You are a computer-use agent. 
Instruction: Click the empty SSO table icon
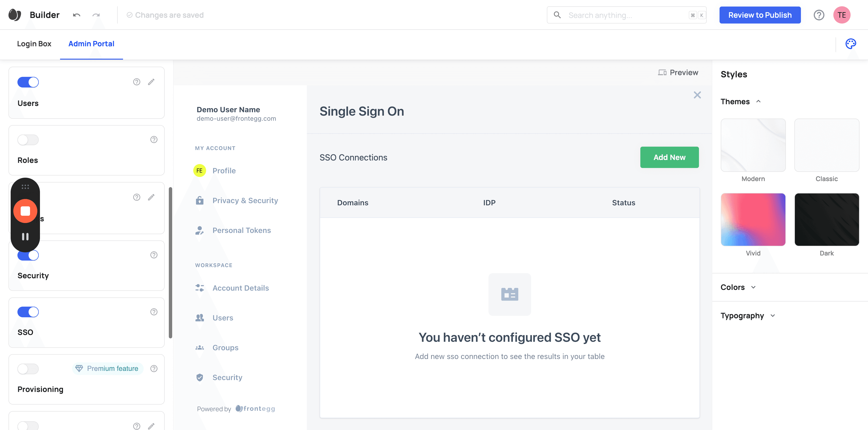[x=510, y=294]
